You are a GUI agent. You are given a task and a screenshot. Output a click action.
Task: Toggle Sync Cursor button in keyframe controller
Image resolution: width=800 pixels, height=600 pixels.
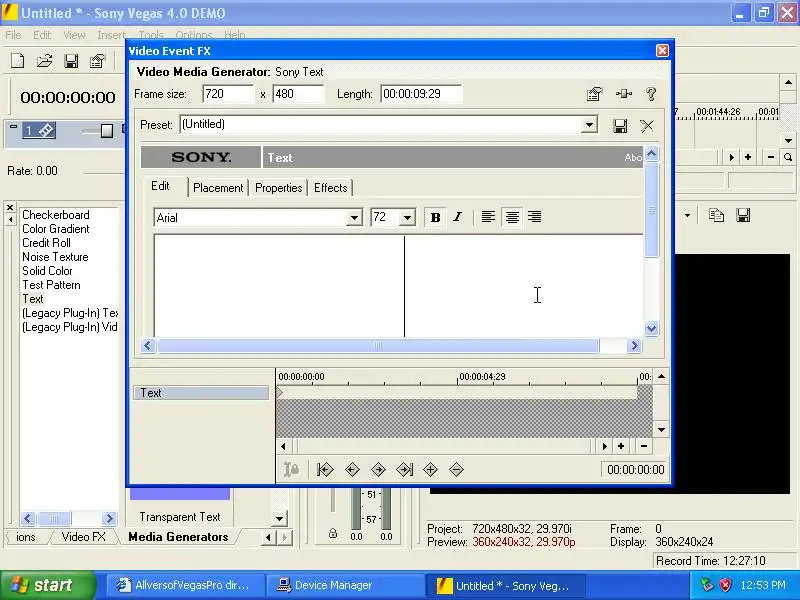(x=291, y=469)
